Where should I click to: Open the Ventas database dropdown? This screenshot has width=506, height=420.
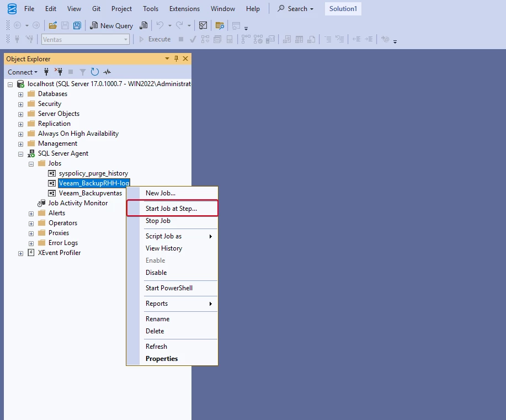[125, 40]
